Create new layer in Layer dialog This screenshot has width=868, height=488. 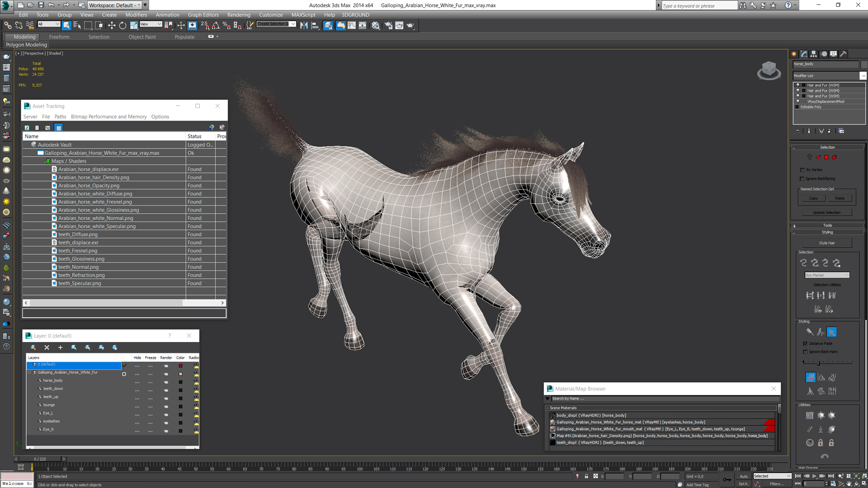[33, 347]
